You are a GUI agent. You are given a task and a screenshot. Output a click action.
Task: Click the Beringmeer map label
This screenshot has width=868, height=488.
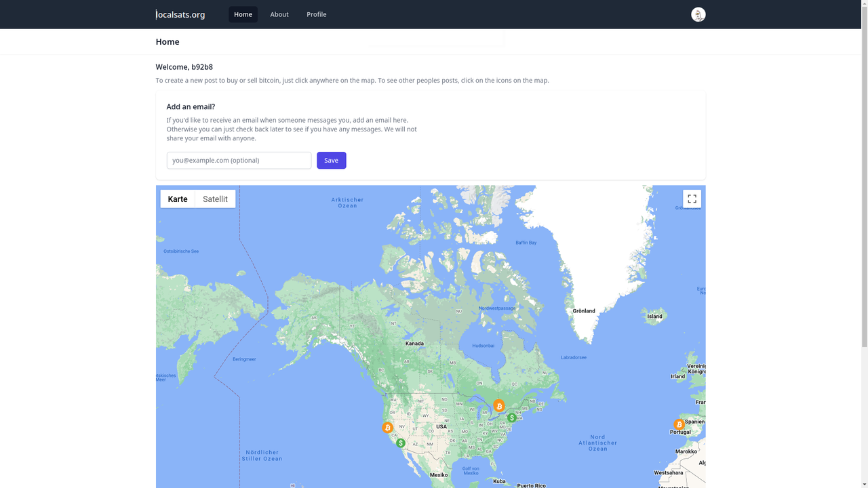point(244,359)
